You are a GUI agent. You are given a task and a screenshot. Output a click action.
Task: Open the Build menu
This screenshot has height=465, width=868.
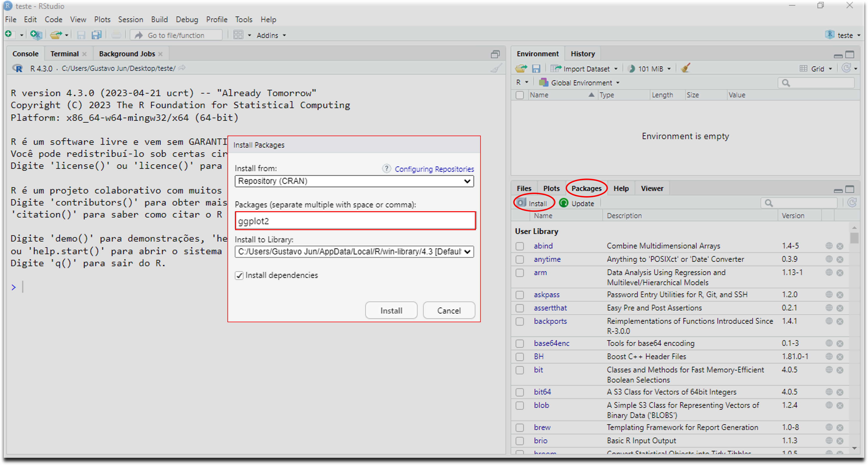[159, 20]
